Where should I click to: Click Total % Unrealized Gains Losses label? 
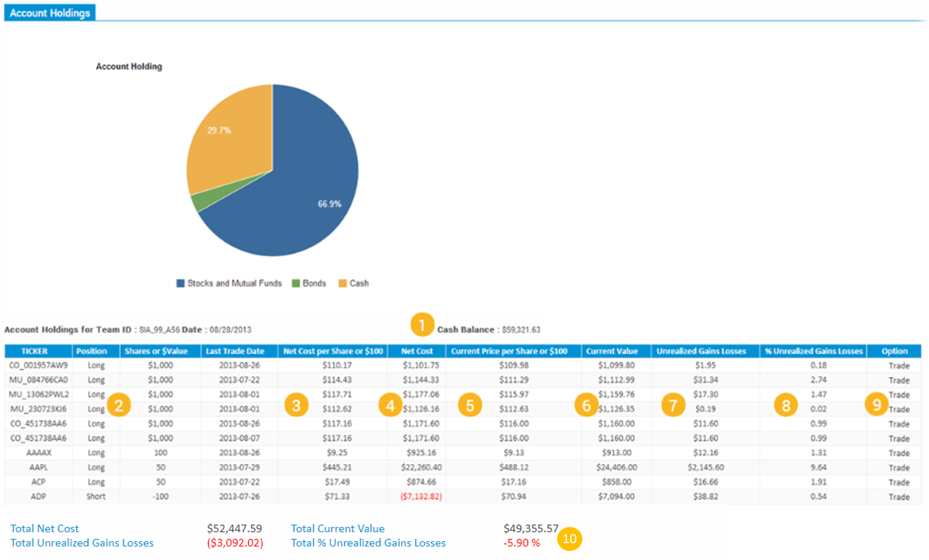[368, 543]
